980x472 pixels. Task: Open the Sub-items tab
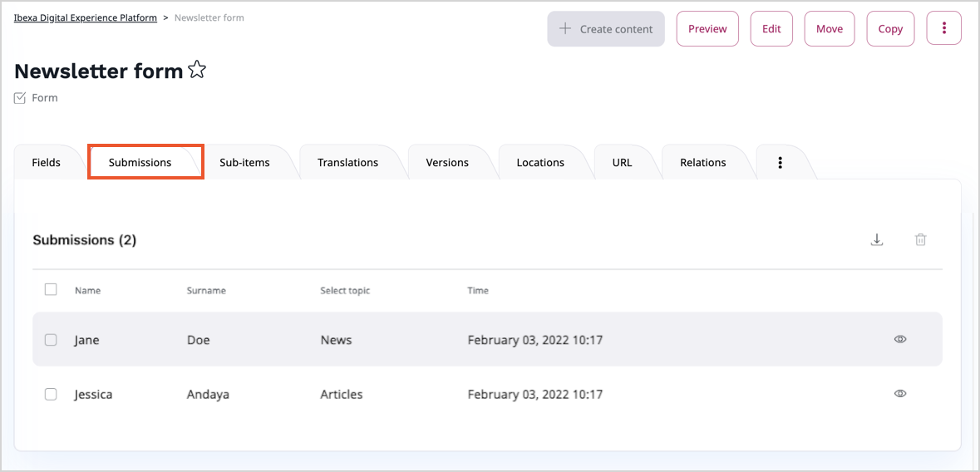(244, 163)
